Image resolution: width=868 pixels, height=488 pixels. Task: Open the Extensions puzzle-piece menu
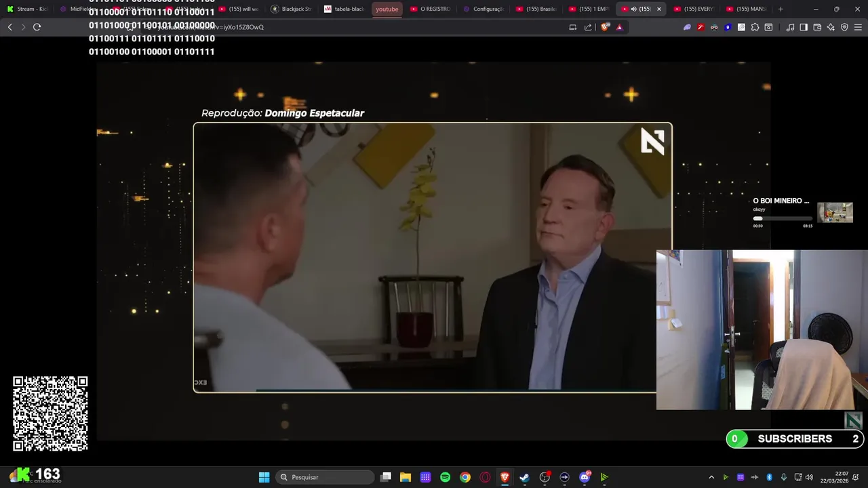(755, 27)
